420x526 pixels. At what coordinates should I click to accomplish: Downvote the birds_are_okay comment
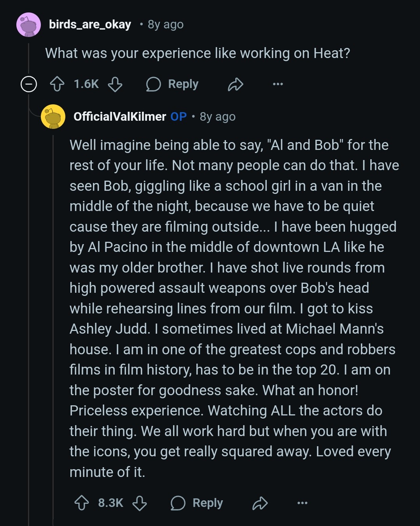click(x=115, y=84)
